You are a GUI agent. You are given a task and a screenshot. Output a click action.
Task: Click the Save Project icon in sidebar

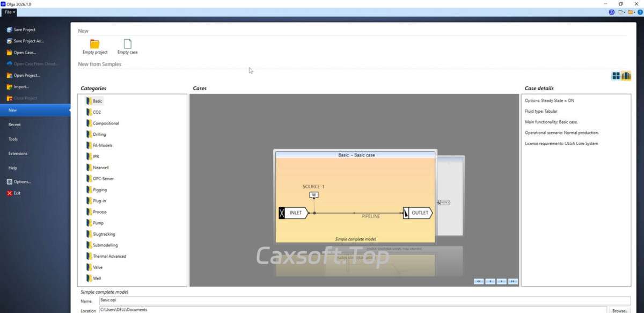[x=9, y=30]
